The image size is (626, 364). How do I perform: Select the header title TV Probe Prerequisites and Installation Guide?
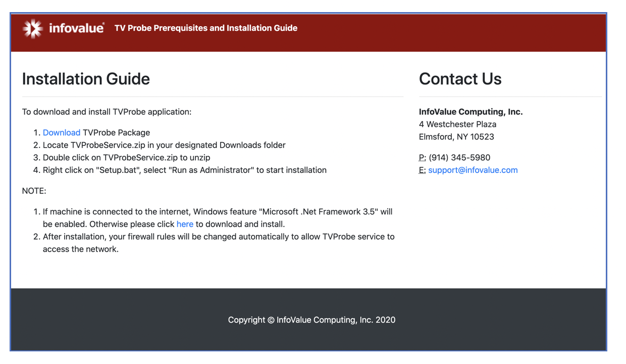(x=206, y=28)
